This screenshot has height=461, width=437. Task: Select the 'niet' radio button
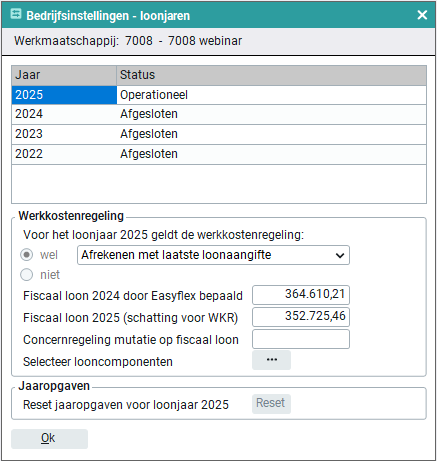click(x=26, y=275)
